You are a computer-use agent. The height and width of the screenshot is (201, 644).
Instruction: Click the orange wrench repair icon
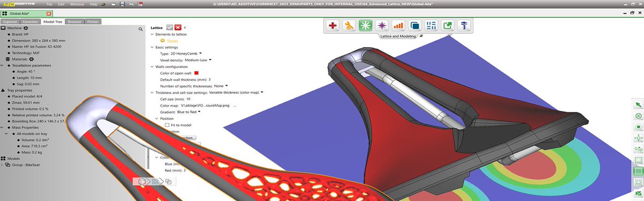349,25
